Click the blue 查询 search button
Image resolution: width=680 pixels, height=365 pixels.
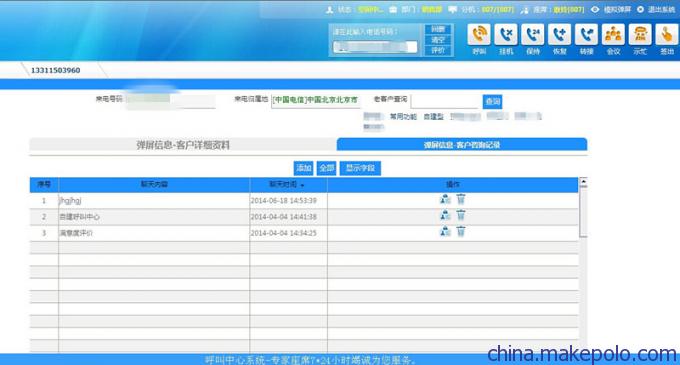(x=492, y=101)
